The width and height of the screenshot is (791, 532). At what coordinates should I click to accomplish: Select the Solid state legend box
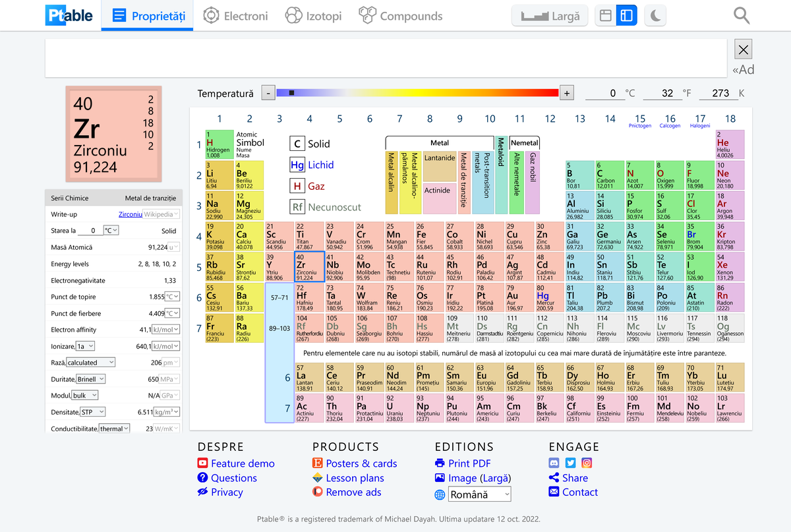(297, 144)
